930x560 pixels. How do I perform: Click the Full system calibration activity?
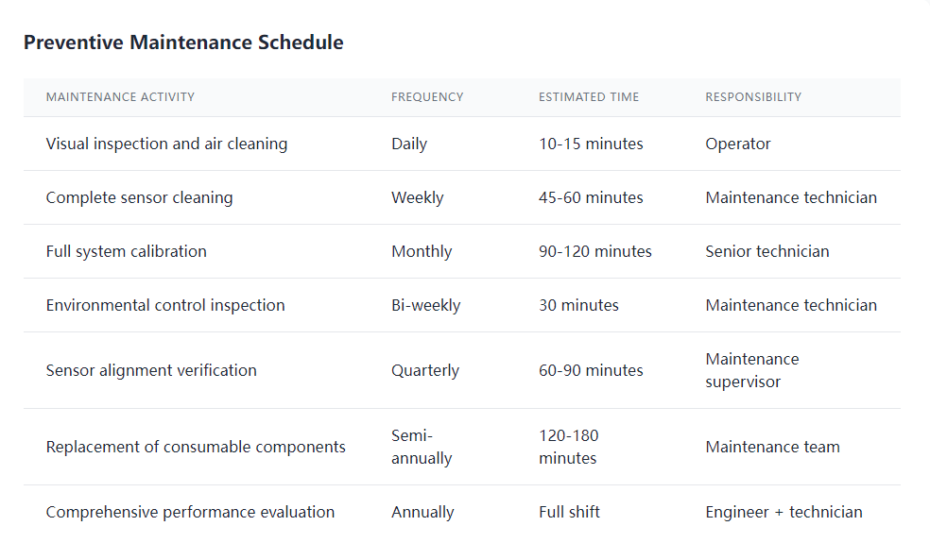tap(126, 251)
